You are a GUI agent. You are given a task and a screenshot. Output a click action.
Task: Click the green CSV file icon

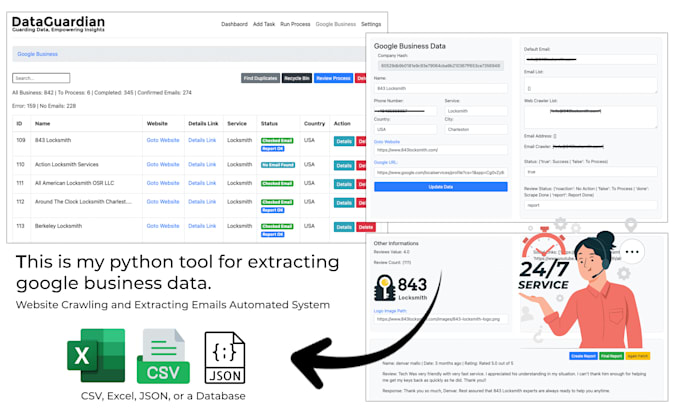[163, 357]
